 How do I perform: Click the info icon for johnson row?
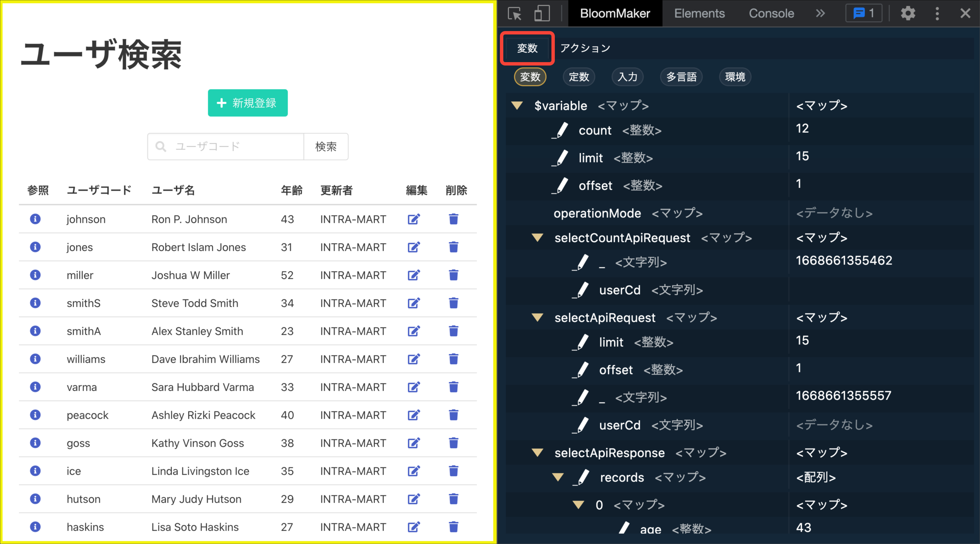pos(35,219)
